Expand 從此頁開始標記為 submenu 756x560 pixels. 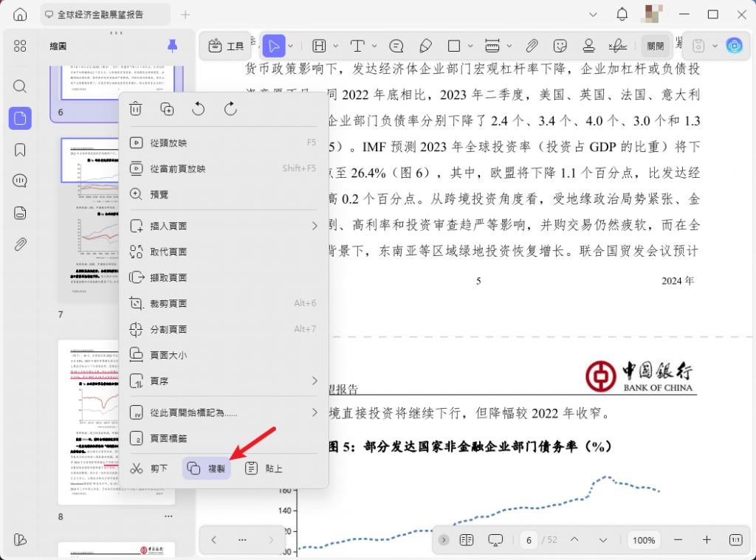coord(315,412)
